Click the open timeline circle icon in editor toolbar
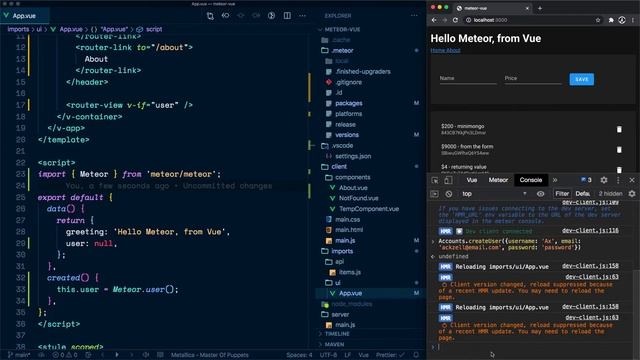 coord(271,16)
